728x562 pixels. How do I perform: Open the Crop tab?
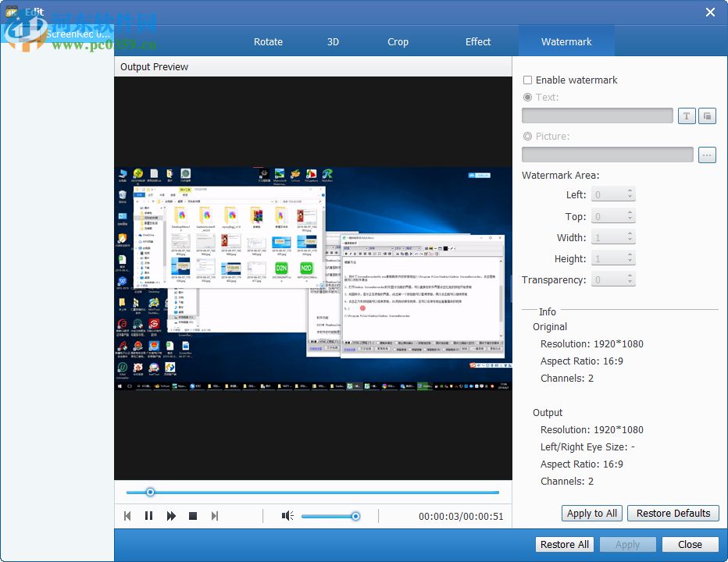coord(398,41)
